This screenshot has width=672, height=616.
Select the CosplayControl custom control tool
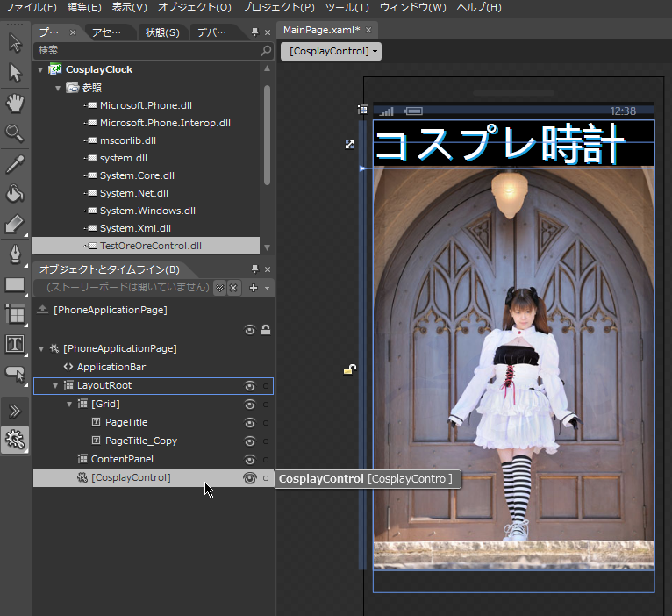click(x=15, y=440)
